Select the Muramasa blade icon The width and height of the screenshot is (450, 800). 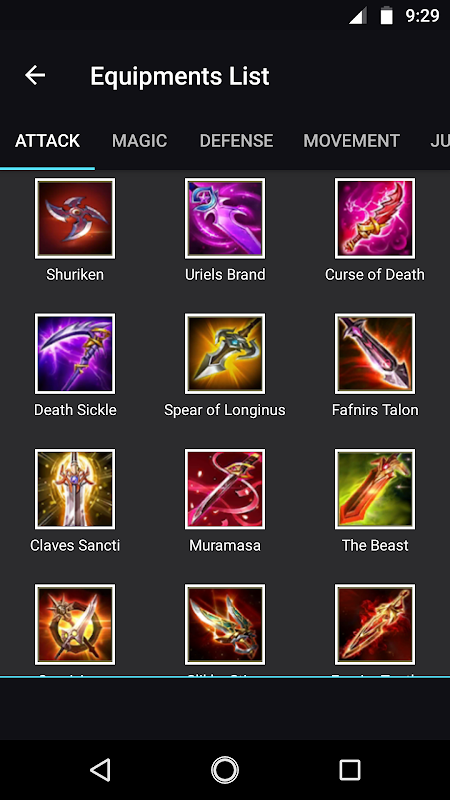225,489
